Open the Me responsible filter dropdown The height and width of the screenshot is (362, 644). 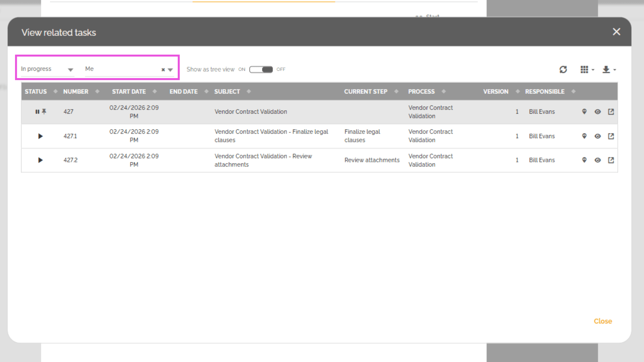(x=170, y=70)
